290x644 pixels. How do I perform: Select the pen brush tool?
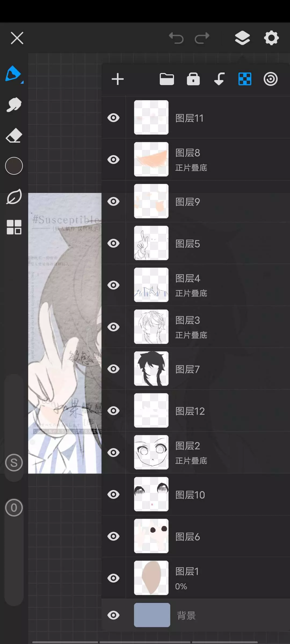click(13, 74)
